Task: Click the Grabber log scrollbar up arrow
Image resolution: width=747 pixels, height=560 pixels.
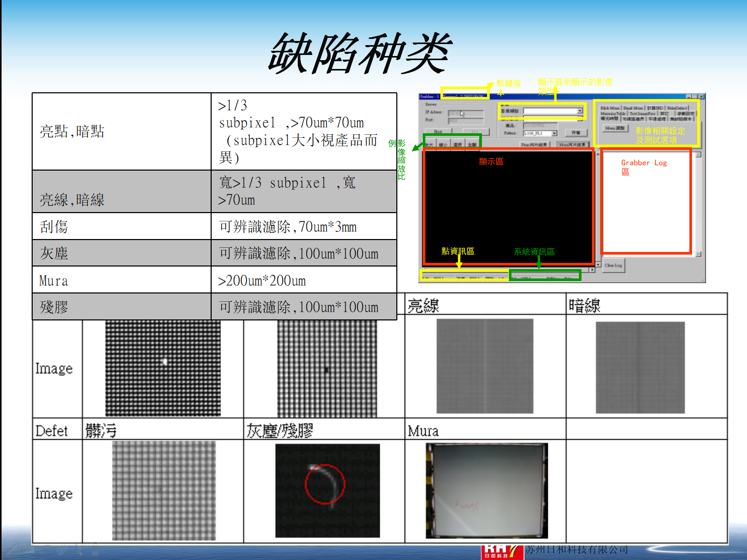Action: pyautogui.click(x=698, y=155)
